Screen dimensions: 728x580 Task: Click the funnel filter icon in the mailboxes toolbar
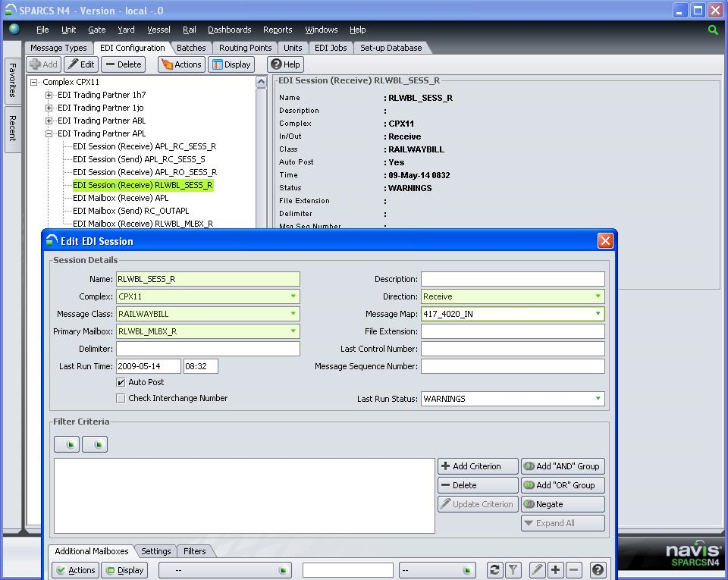513,570
